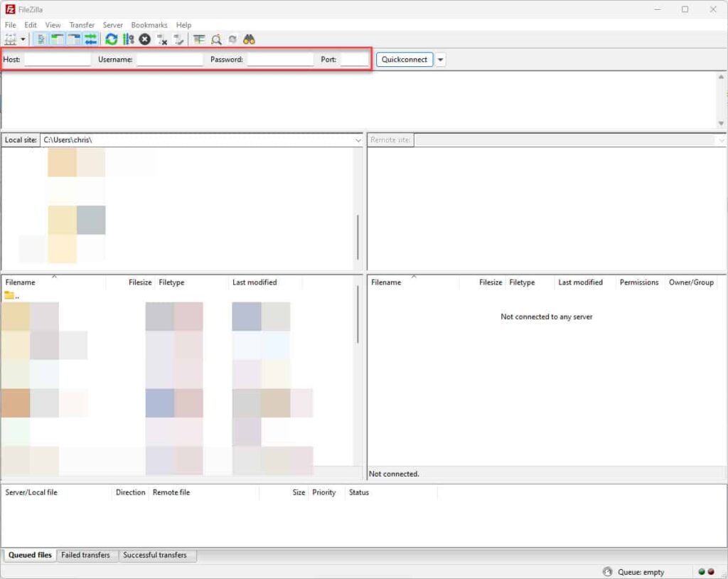Toggle the transfer queue display
The width and height of the screenshot is (728, 579).
(91, 40)
